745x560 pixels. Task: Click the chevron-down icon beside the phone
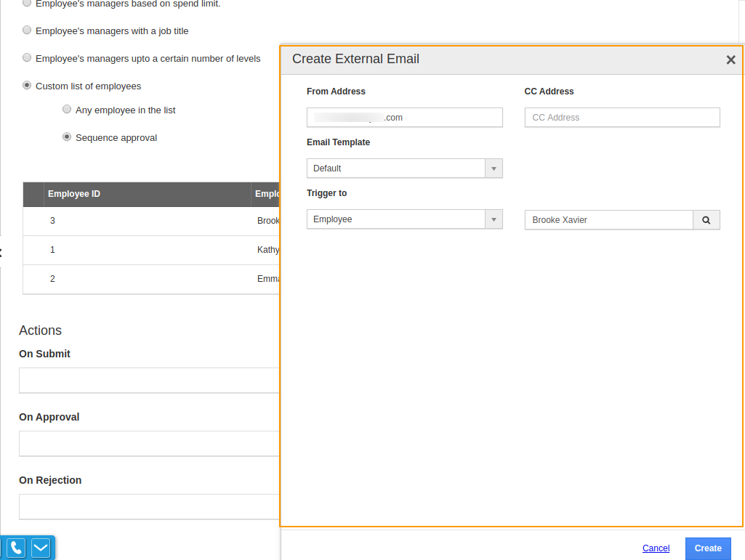[41, 548]
